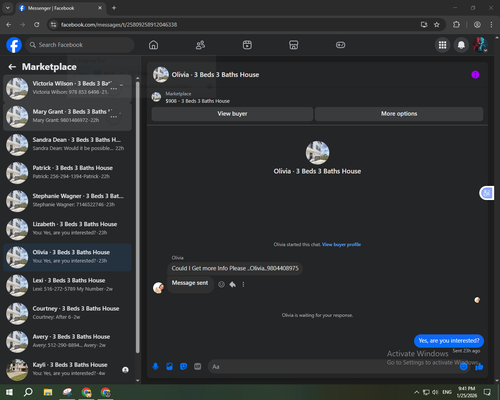The height and width of the screenshot is (400, 500).
Task: Open the notifications bell
Action: tap(461, 45)
